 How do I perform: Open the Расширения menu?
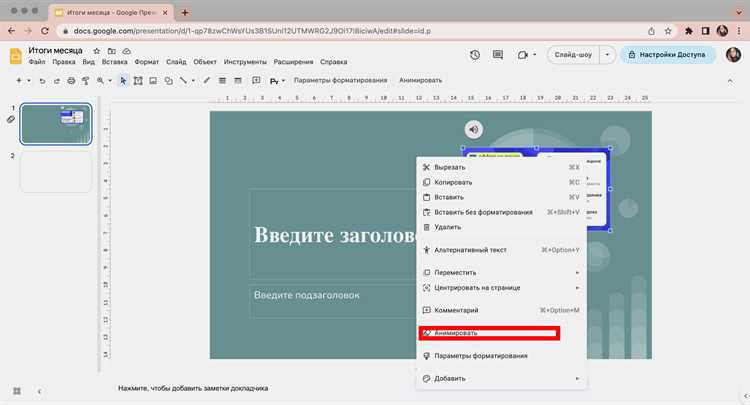click(x=293, y=62)
